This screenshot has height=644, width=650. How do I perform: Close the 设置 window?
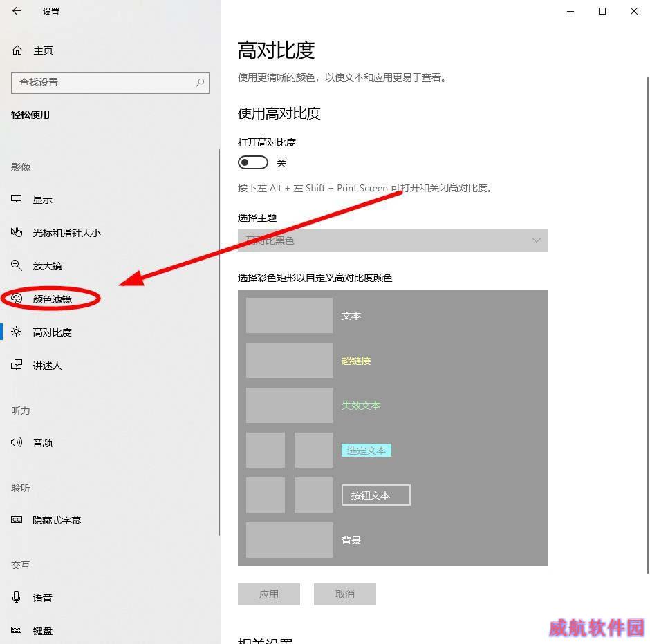tap(634, 11)
